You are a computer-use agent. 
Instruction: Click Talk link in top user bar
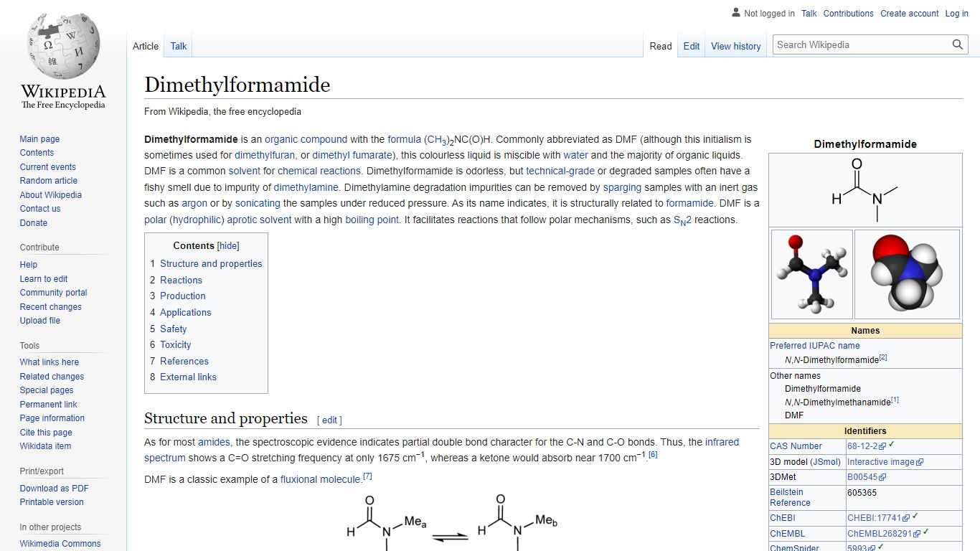(809, 14)
